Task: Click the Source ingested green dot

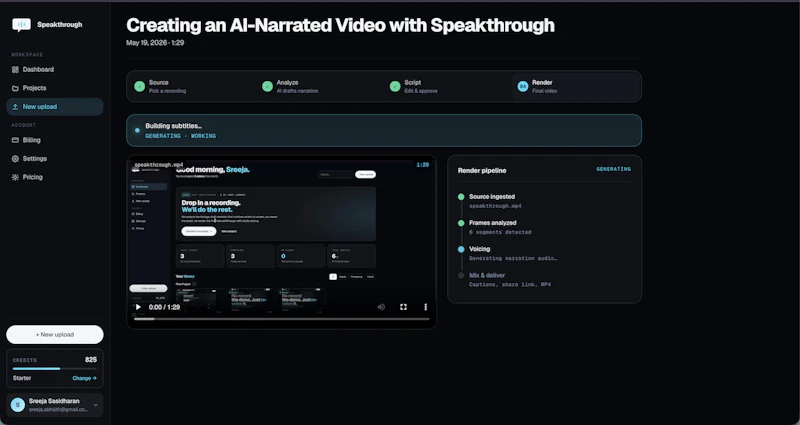Action: (x=461, y=197)
